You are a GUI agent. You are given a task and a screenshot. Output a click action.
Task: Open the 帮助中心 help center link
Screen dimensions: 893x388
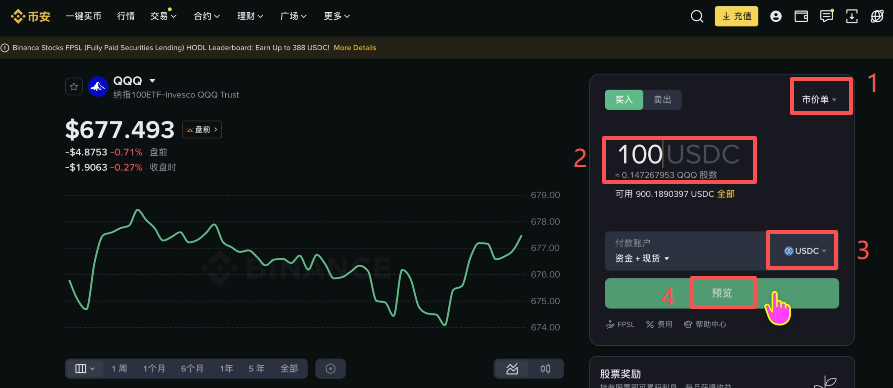705,324
